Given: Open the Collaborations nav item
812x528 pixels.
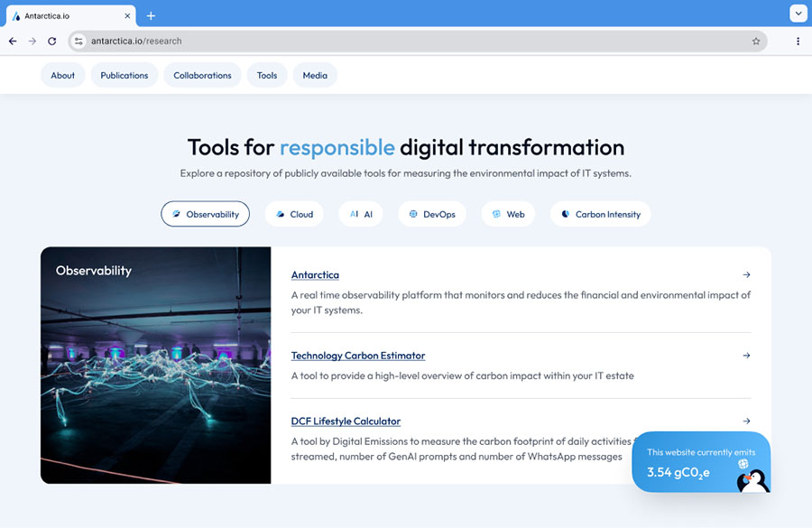Looking at the screenshot, I should coord(202,75).
